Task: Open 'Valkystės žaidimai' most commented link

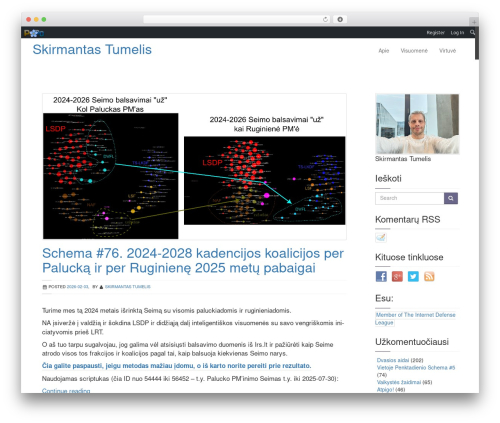Action: [x=399, y=382]
